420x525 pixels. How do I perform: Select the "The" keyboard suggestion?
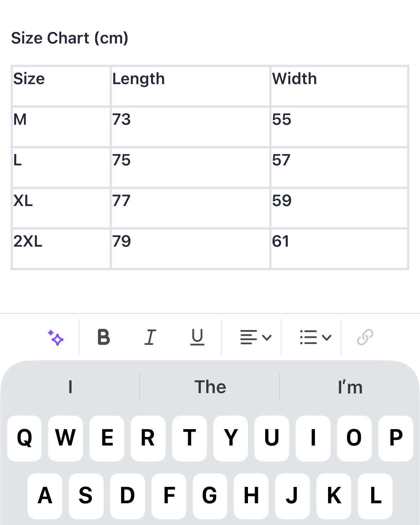[x=210, y=387]
